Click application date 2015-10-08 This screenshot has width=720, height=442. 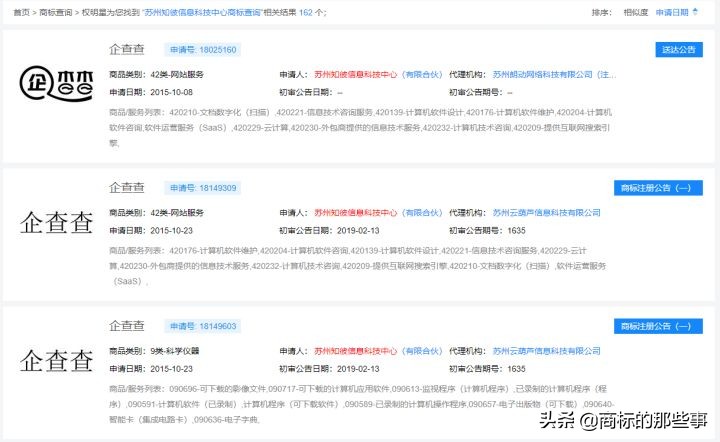coord(171,92)
